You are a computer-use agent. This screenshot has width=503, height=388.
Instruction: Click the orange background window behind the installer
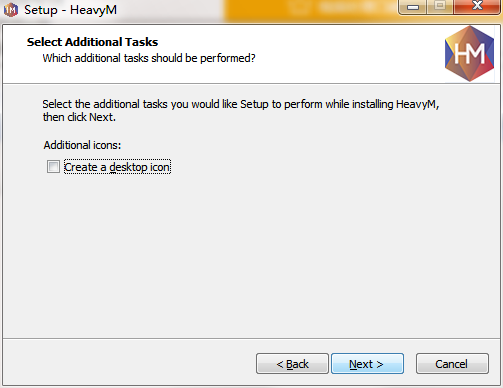310,10
